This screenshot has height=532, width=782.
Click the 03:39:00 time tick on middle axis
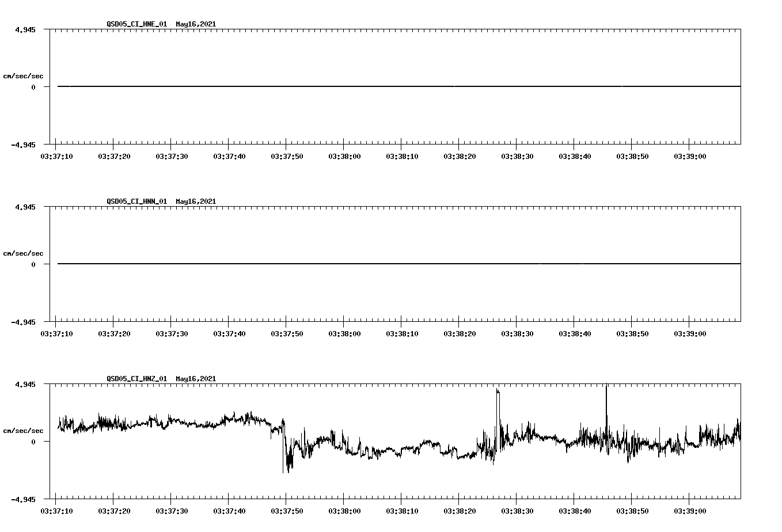tap(690, 333)
